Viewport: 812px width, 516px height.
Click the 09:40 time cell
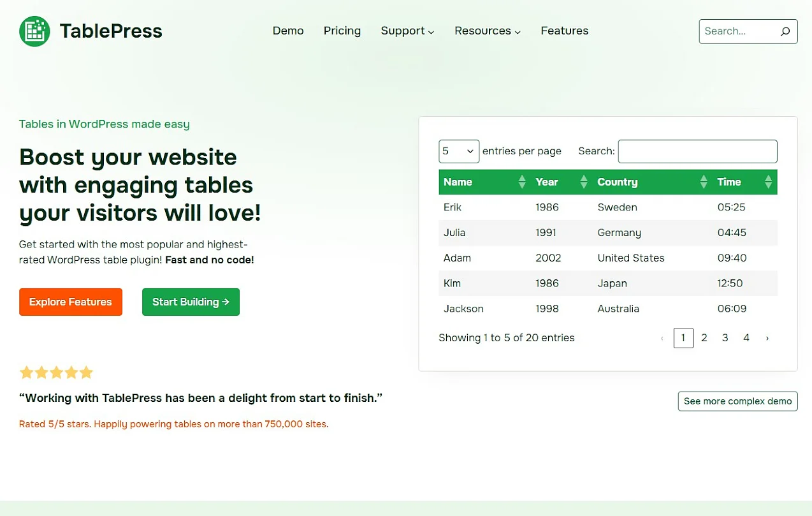pyautogui.click(x=745, y=258)
